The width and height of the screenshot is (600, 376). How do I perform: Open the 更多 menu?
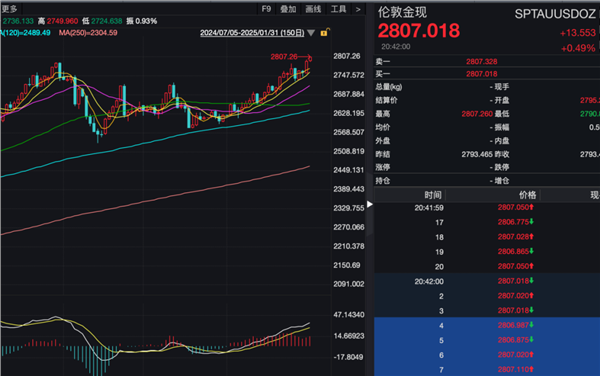coord(9,9)
